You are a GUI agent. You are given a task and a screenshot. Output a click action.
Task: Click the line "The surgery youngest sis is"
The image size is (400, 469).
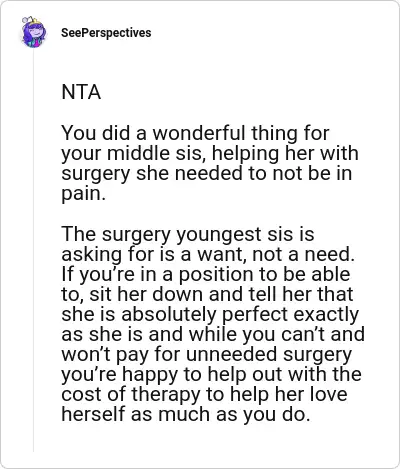tap(188, 234)
